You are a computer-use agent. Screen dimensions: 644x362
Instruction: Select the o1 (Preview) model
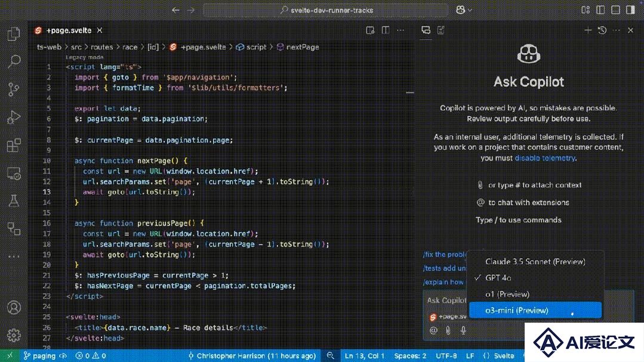tap(535, 294)
